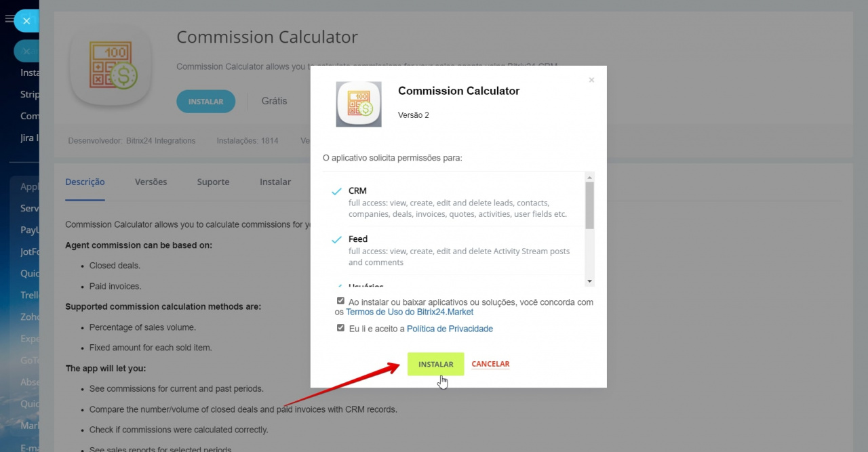
Task: Close the permissions dialog with X icon
Action: [x=591, y=80]
